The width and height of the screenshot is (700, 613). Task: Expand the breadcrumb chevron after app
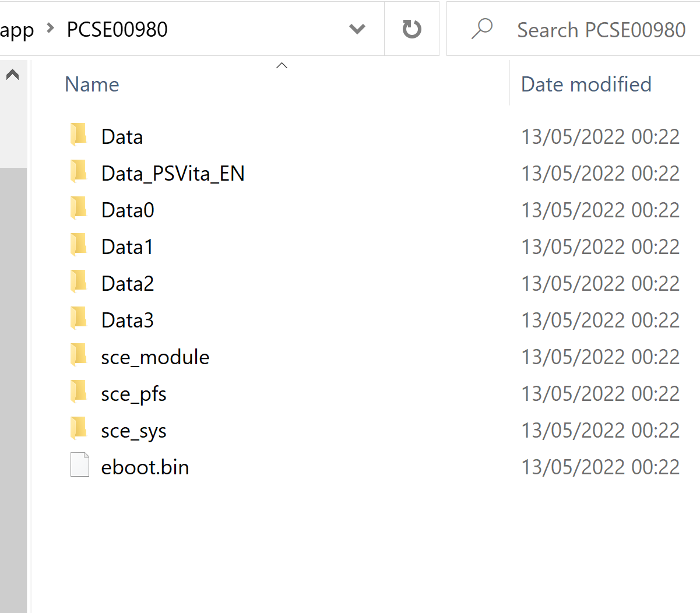point(51,28)
